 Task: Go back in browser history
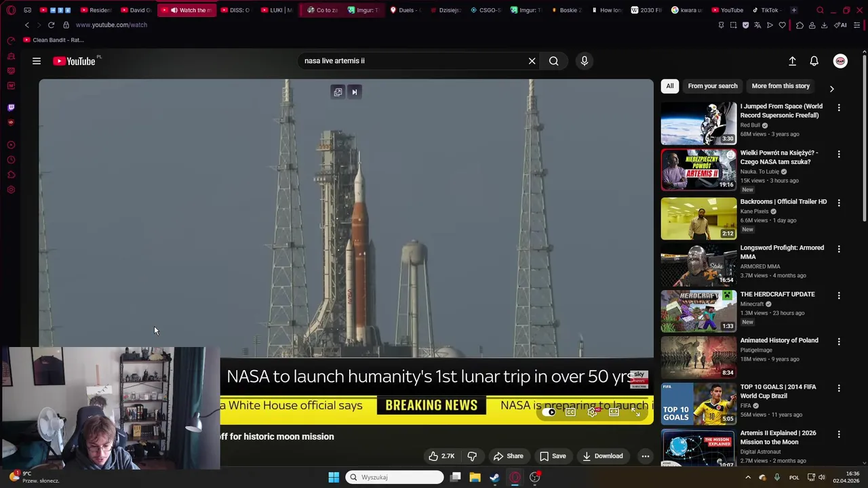(27, 25)
